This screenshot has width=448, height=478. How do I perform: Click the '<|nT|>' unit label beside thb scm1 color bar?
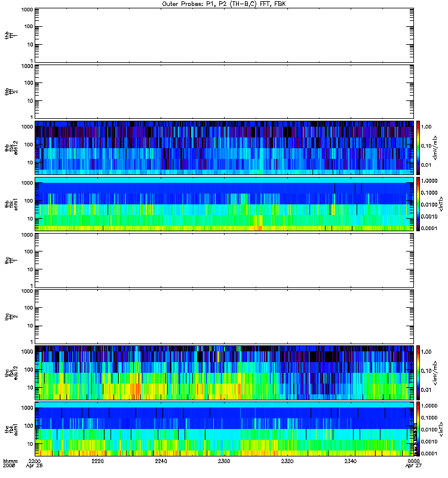[441, 204]
